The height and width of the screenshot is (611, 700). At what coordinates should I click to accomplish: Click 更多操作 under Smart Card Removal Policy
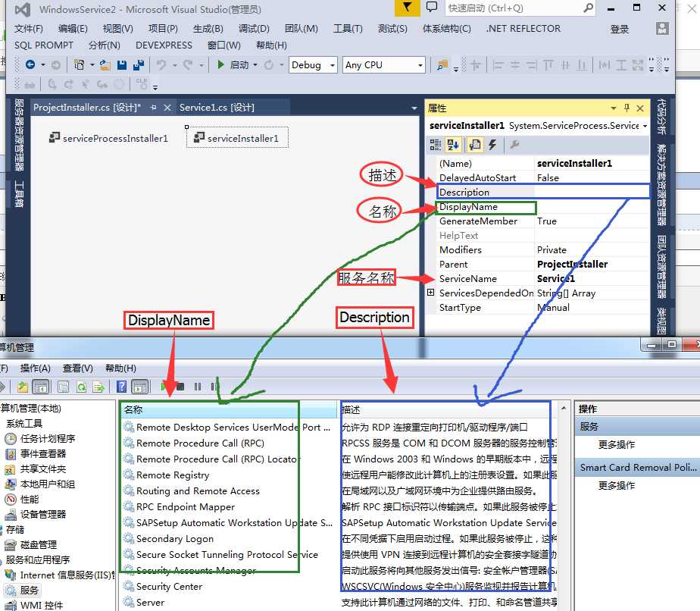[616, 485]
